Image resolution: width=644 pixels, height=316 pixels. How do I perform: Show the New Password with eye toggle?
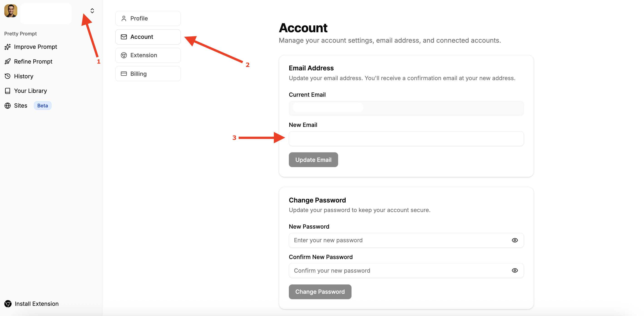click(515, 240)
